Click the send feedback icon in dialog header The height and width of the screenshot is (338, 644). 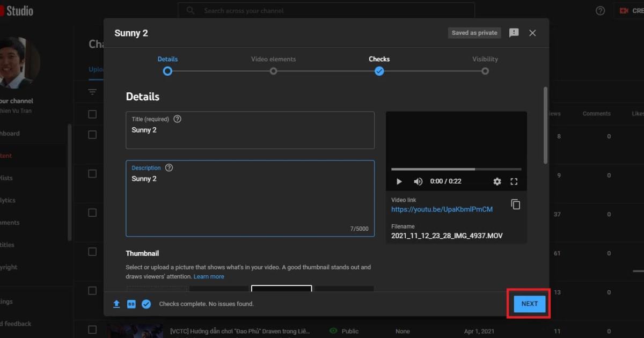514,33
